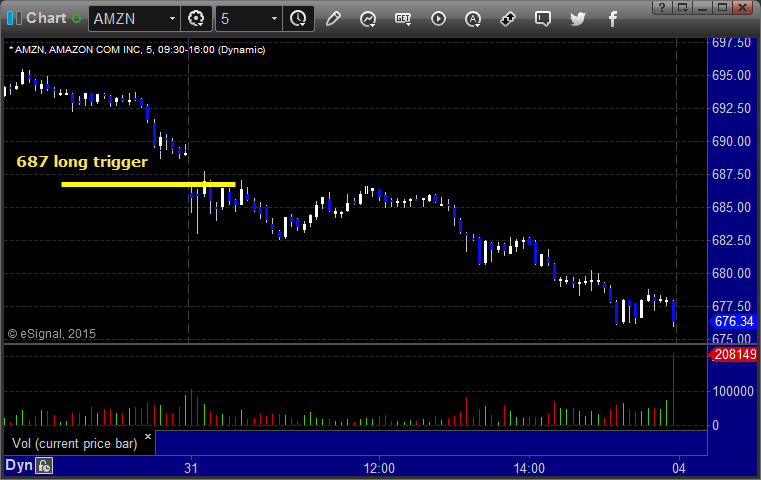
Task: Click the Dyn time template label
Action: [x=18, y=465]
